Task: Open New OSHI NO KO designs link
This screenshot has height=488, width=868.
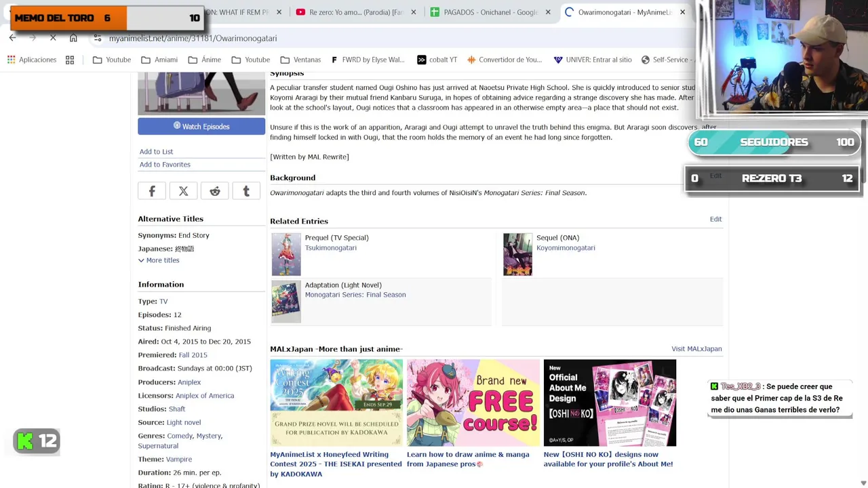Action: click(608, 460)
